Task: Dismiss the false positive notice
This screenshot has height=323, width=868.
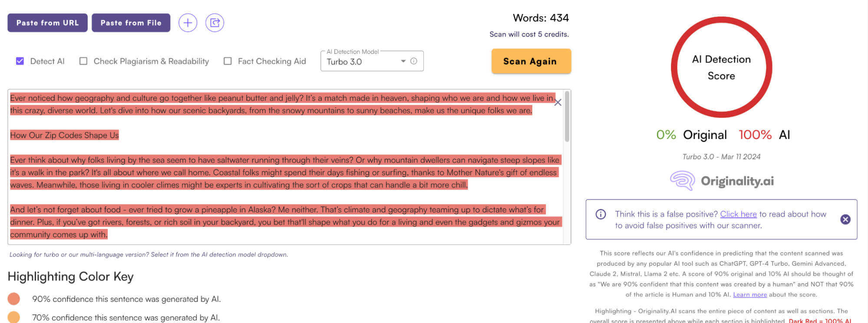Action: click(845, 219)
